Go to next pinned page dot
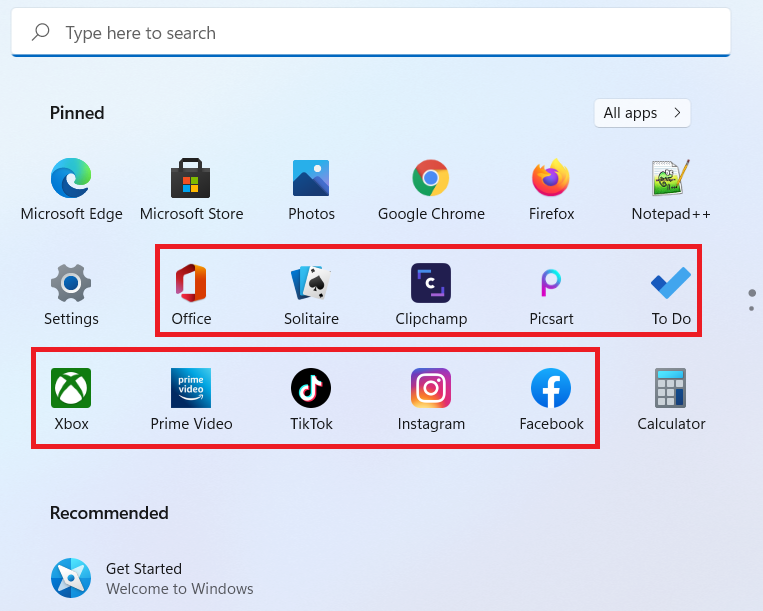This screenshot has height=611, width=763. click(752, 308)
